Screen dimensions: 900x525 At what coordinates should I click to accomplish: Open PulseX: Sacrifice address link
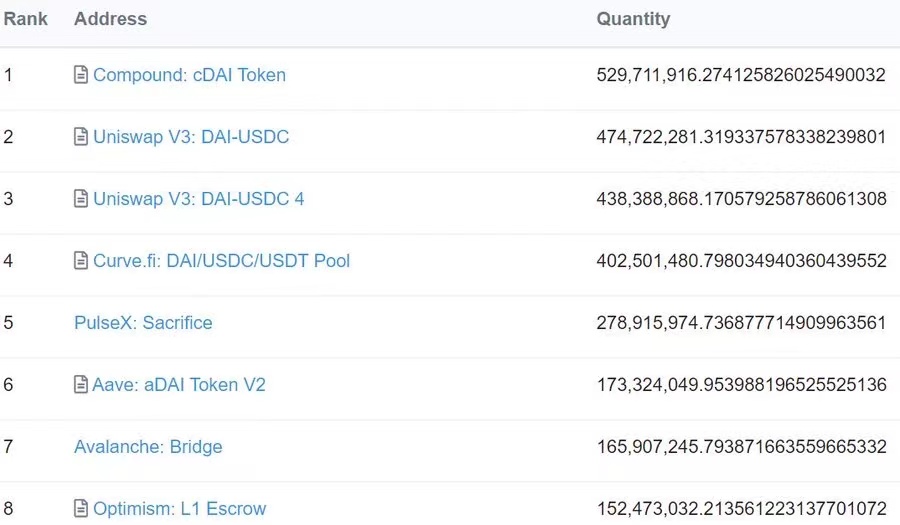[143, 323]
